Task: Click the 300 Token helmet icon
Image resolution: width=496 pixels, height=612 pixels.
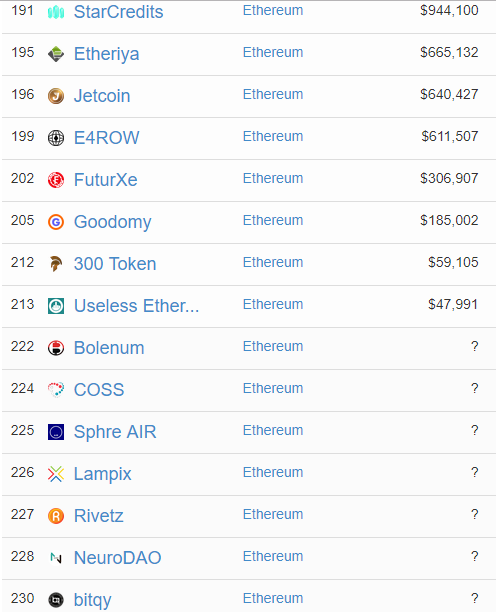Action: (56, 264)
